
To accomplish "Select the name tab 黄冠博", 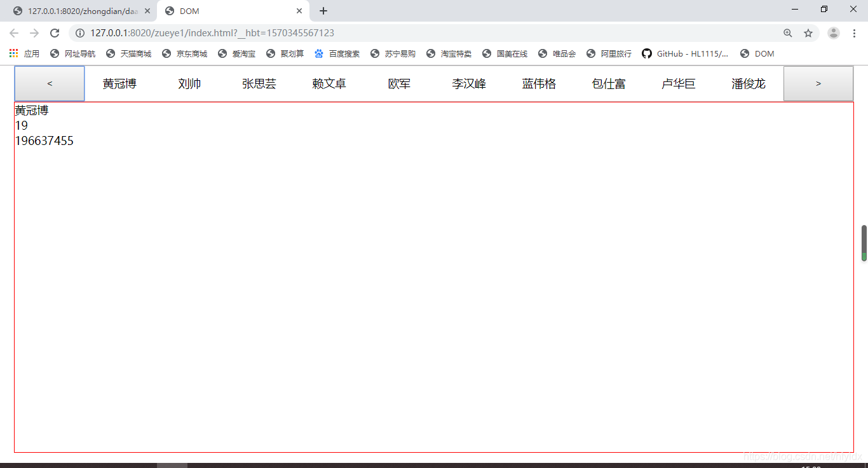I will click(x=119, y=83).
